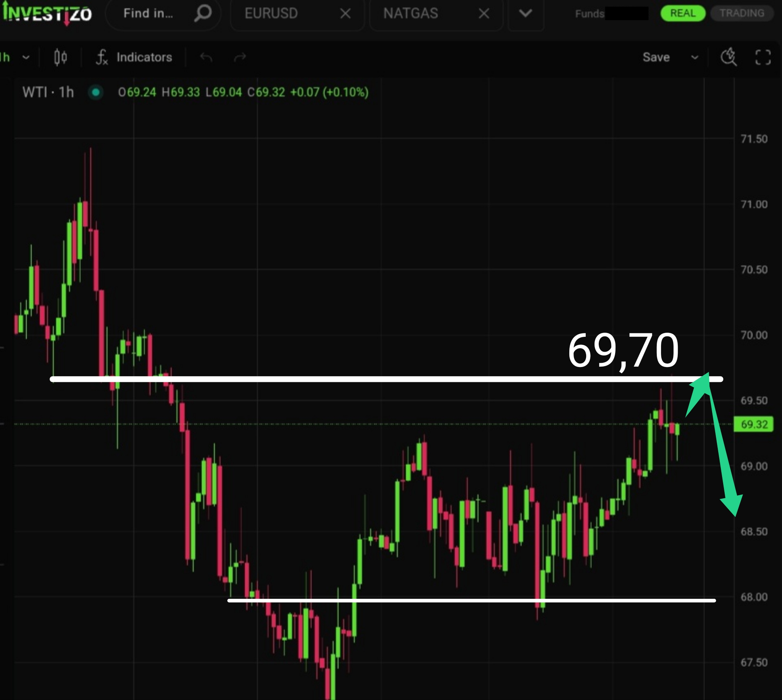Switch to the EURUSD tab
The width and height of the screenshot is (782, 700).
coord(271,13)
